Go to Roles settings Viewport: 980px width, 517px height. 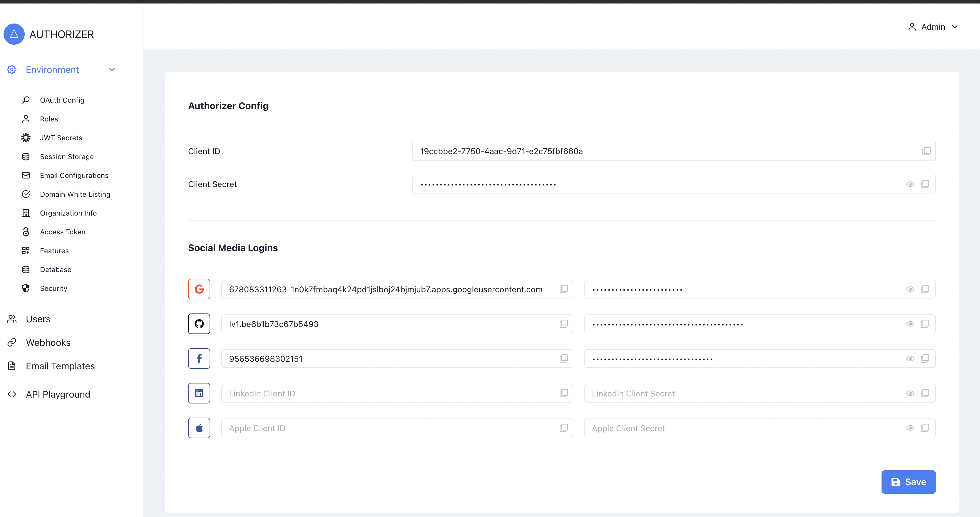[x=49, y=119]
